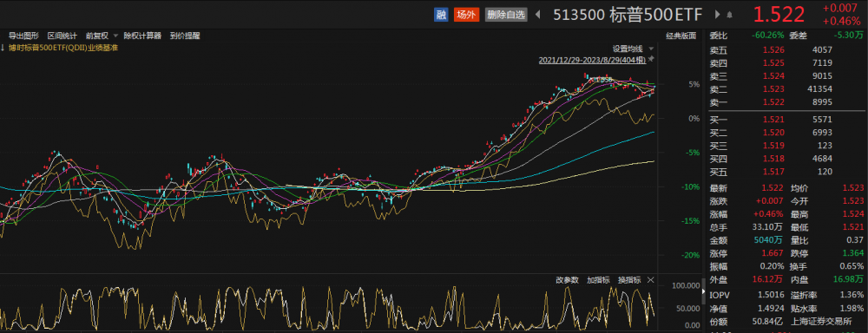Click the bell alert icon beside stock name
This screenshot has width=868, height=333.
point(730,15)
